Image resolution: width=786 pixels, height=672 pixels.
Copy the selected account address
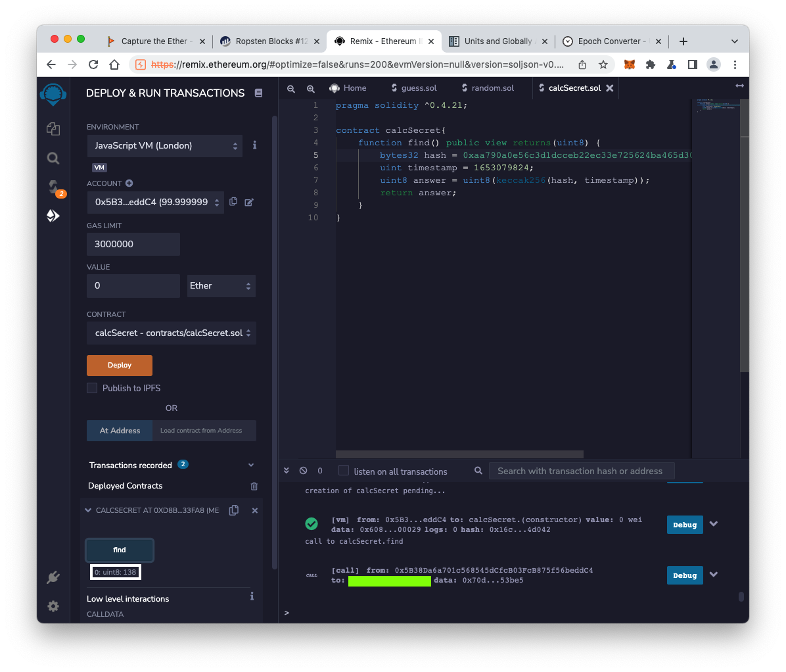click(233, 202)
